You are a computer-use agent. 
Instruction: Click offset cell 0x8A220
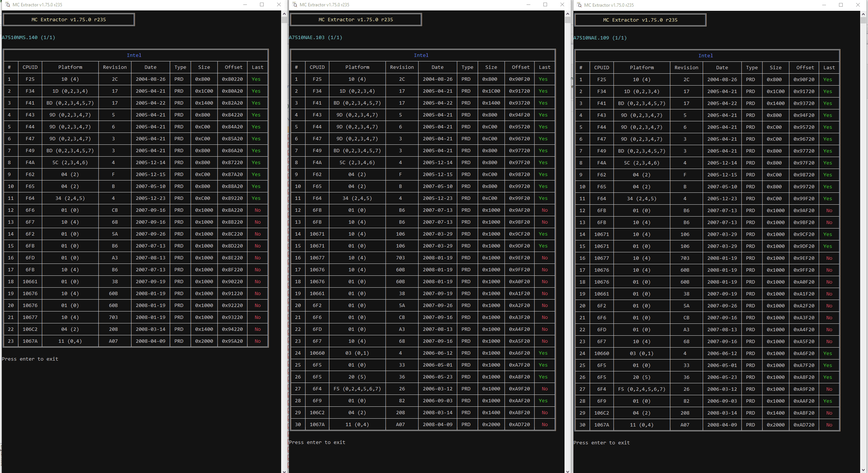(232, 210)
